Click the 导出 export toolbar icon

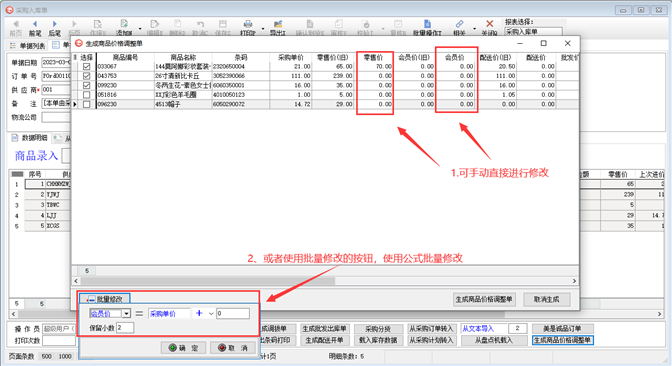(x=278, y=25)
